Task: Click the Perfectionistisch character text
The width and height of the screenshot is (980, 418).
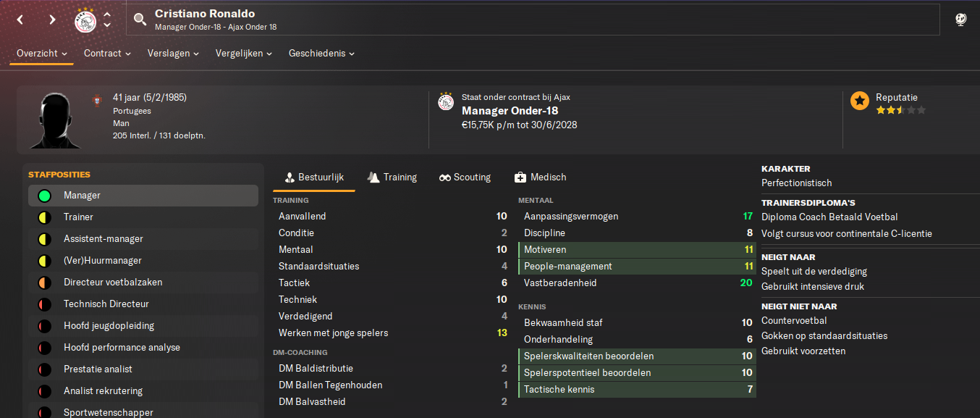Action: [797, 183]
